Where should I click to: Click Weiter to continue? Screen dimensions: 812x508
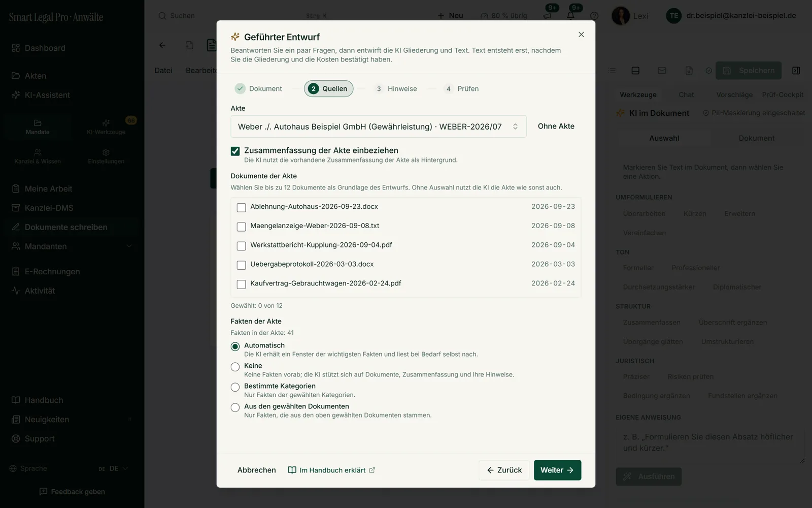557,470
